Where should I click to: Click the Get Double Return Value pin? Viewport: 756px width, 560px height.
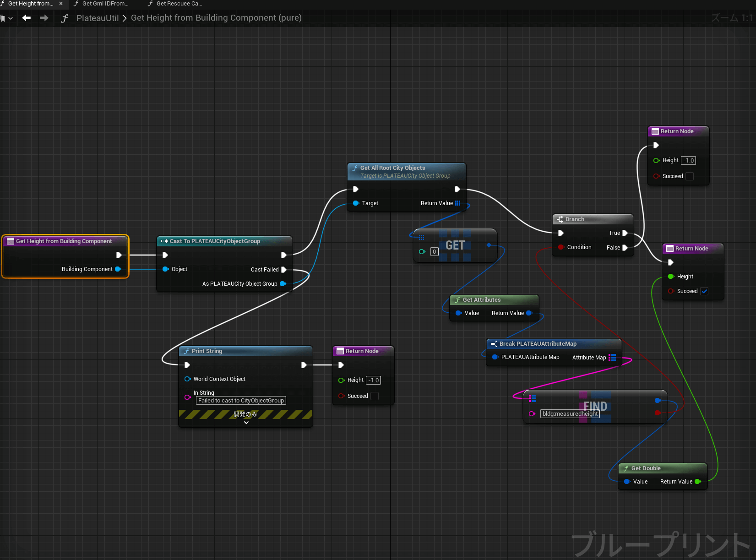click(698, 482)
